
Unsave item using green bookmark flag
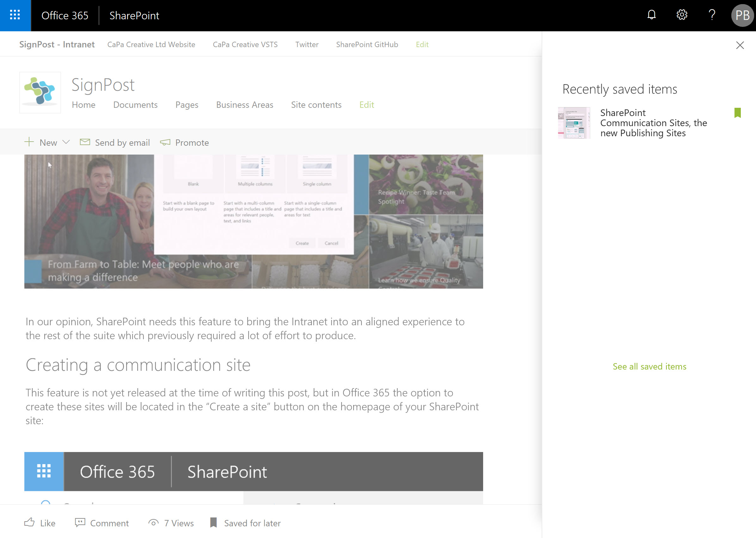coord(737,113)
